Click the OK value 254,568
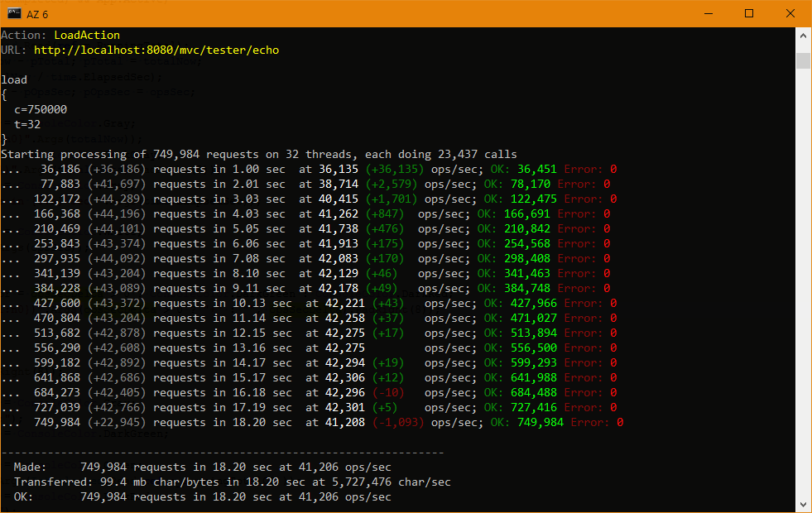The width and height of the screenshot is (812, 513). [527, 244]
